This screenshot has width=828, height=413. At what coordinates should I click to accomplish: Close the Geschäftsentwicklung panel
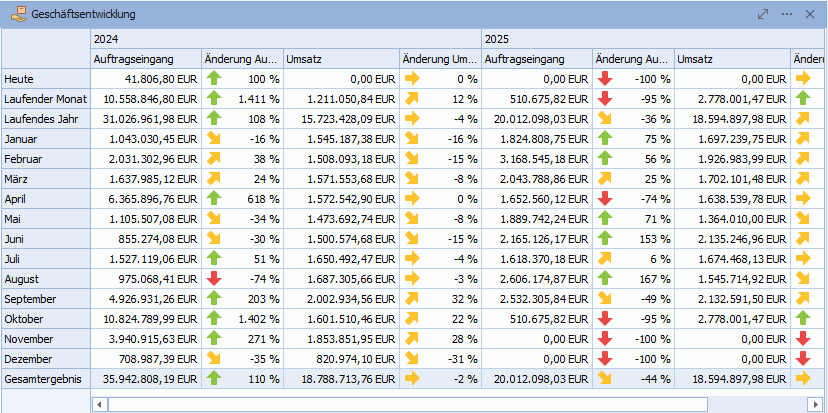[809, 14]
